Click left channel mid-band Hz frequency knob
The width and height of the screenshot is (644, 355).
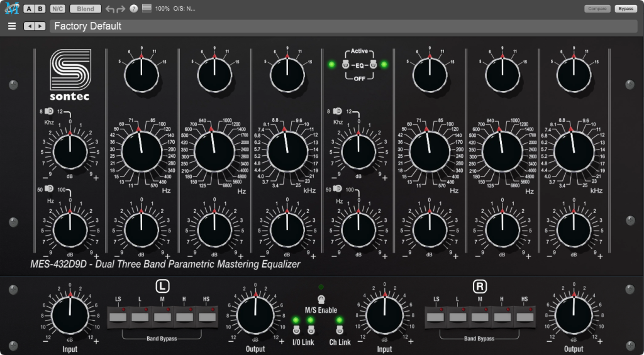pos(214,151)
